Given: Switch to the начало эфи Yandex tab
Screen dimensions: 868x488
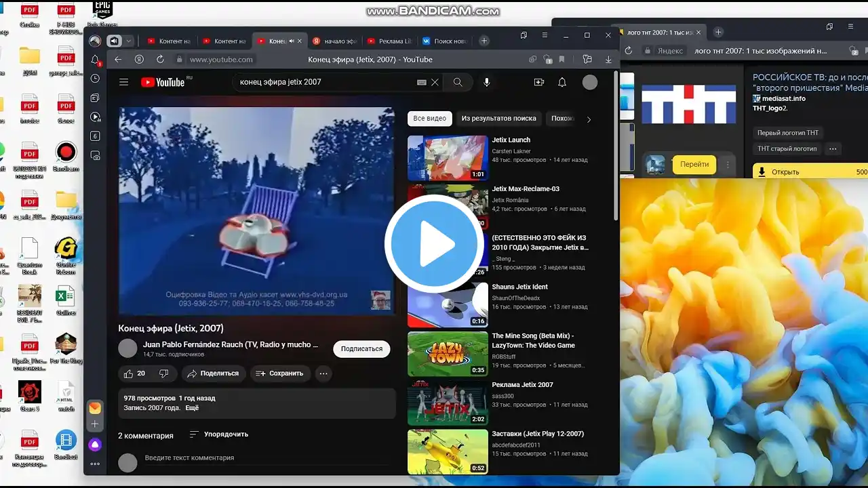Looking at the screenshot, I should tap(335, 41).
